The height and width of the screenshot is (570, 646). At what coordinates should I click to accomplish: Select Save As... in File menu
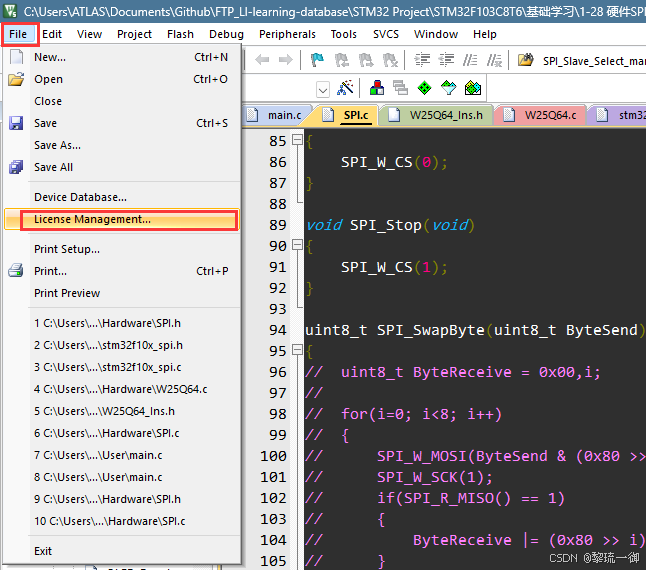click(x=122, y=145)
